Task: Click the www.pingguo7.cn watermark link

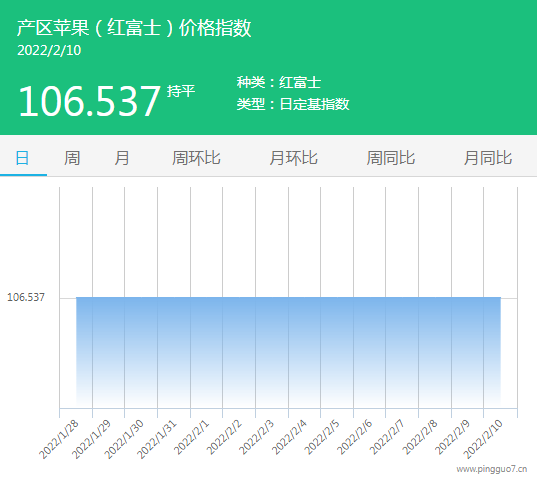Action: coord(491,469)
